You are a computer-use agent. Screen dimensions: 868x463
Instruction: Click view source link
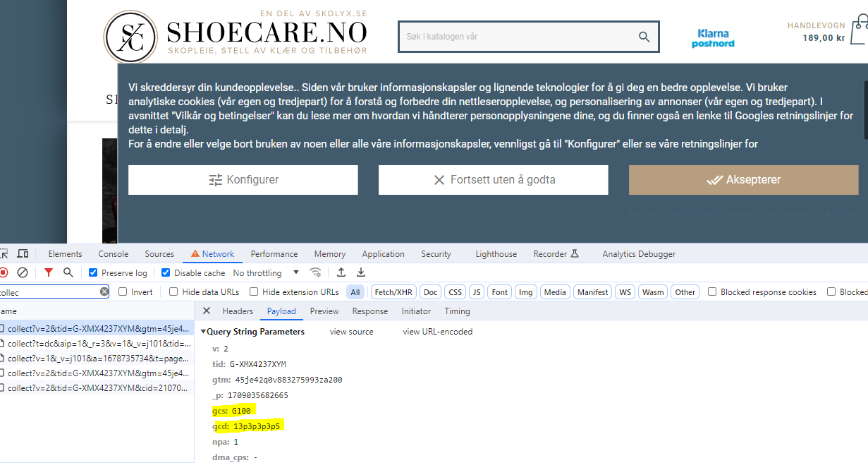[x=351, y=332]
